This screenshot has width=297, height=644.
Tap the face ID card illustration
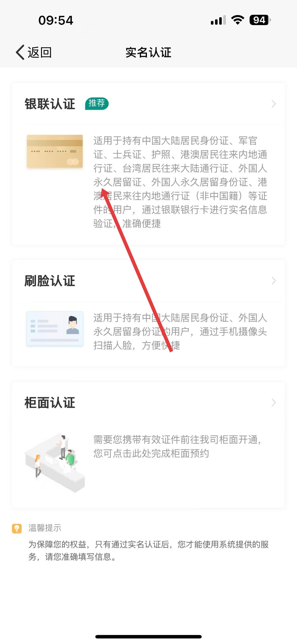55,329
